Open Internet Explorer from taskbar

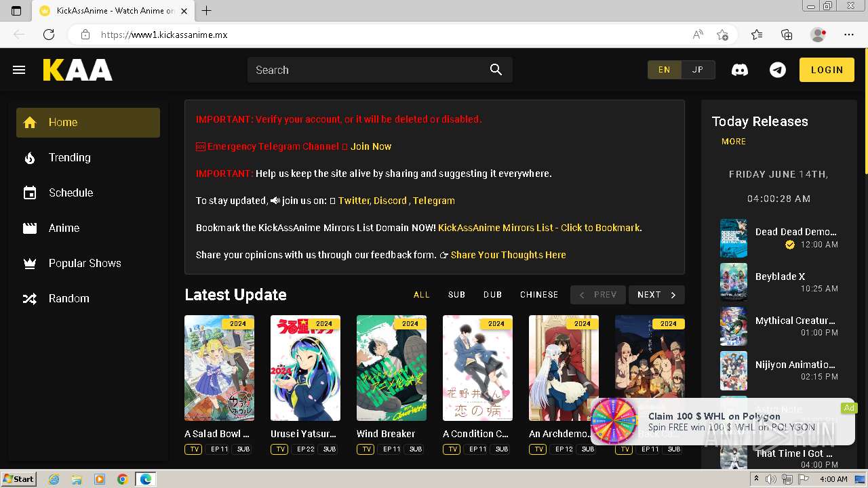[54, 479]
